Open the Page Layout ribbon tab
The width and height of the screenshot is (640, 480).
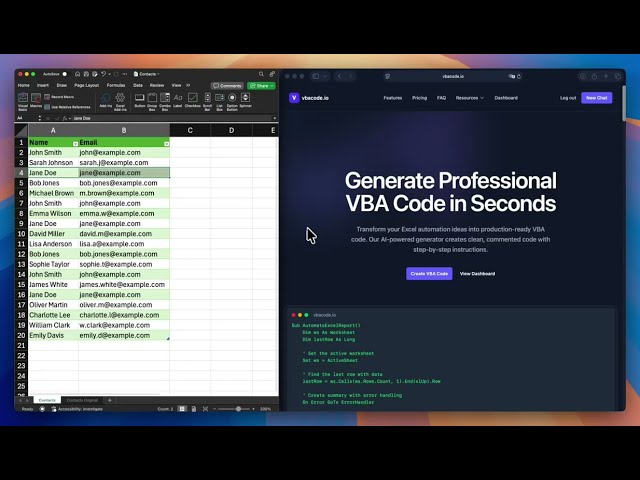pyautogui.click(x=87, y=85)
